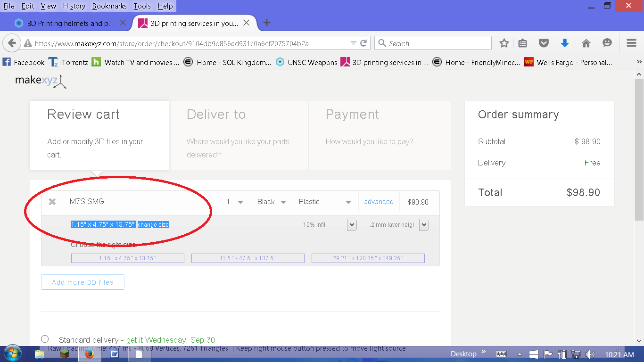The height and width of the screenshot is (362, 644).
Task: Open volume control in system tray
Action: 590,354
